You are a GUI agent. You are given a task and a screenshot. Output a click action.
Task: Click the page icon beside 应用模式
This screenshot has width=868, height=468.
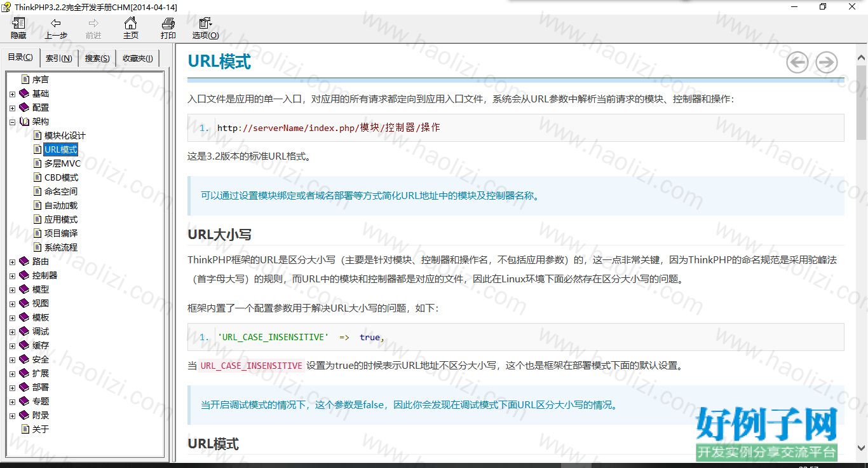coord(37,219)
